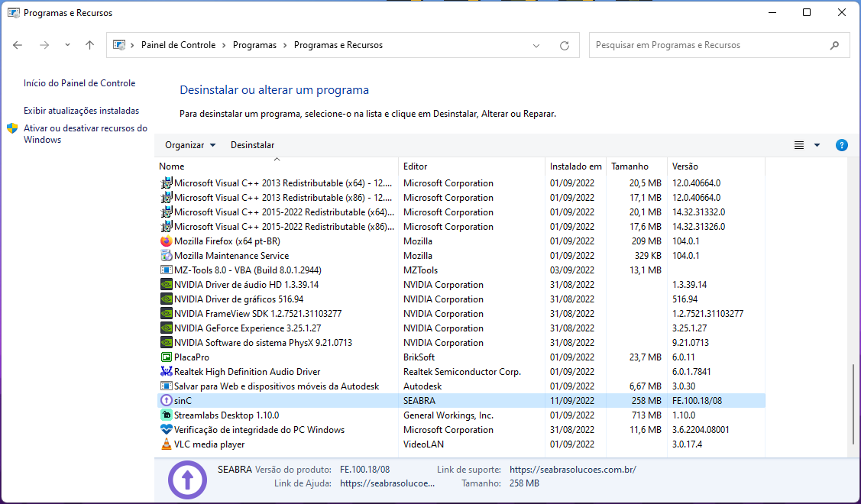The image size is (861, 504).
Task: Select Visual C++ 2013 Redistributable (x86) icon
Action: [x=167, y=197]
